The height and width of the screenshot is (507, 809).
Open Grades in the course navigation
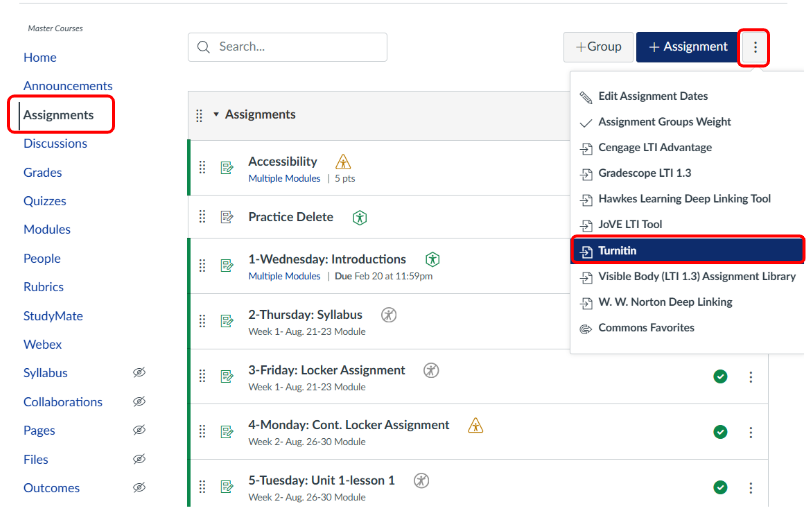[x=43, y=172]
